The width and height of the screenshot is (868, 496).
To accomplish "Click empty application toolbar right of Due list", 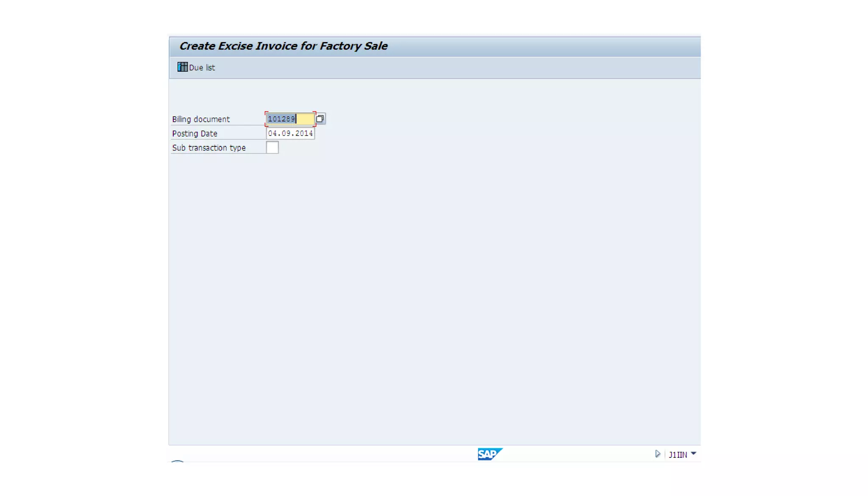I will pos(445,68).
